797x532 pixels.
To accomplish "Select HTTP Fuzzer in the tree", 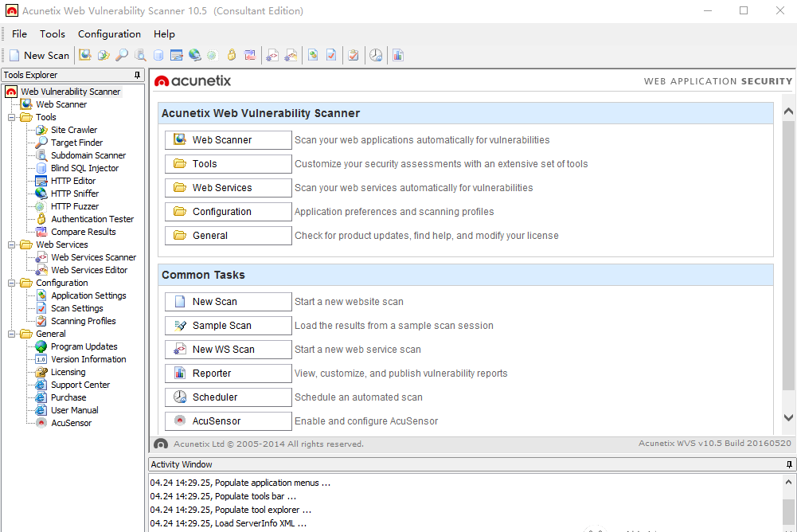I will pyautogui.click(x=74, y=206).
